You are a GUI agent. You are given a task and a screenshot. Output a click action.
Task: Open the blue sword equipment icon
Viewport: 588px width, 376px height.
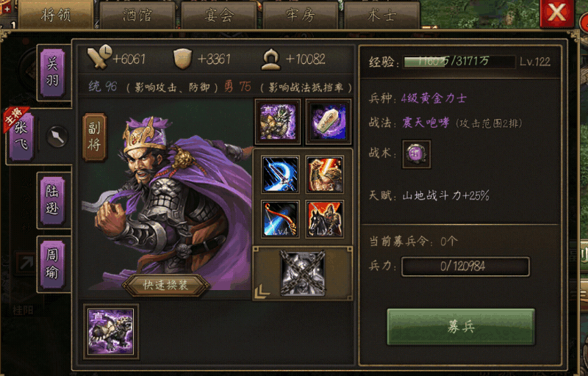tap(280, 175)
